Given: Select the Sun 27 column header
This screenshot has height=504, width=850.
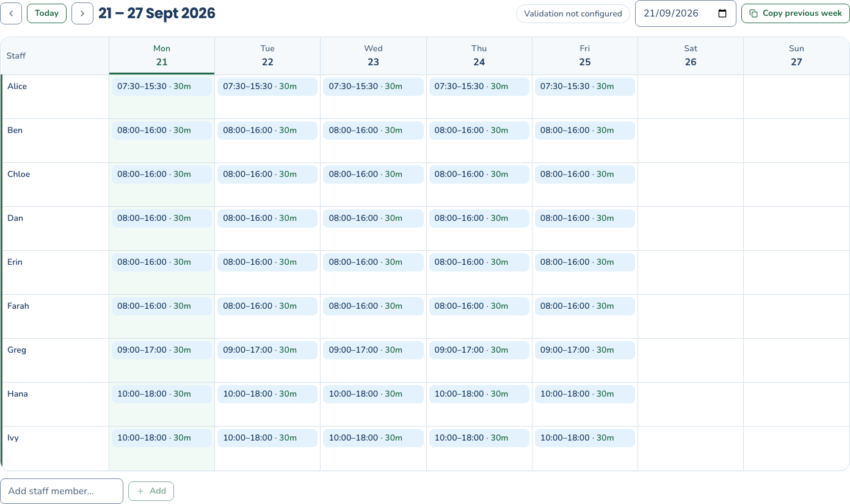Looking at the screenshot, I should [x=796, y=56].
